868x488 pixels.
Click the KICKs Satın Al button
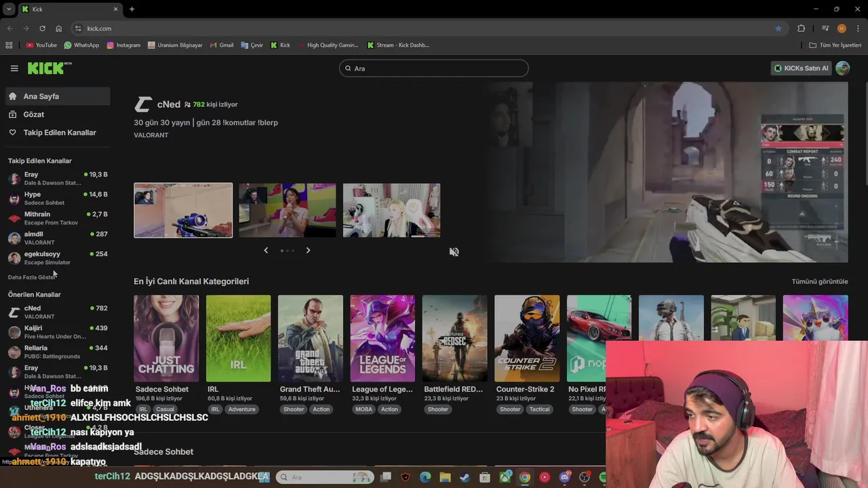click(802, 68)
